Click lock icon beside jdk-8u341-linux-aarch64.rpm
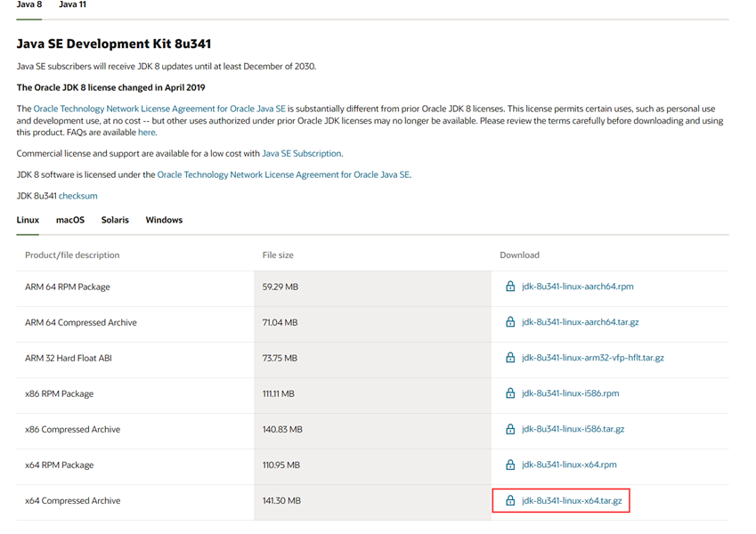Viewport: 756px width, 534px height. click(x=510, y=287)
